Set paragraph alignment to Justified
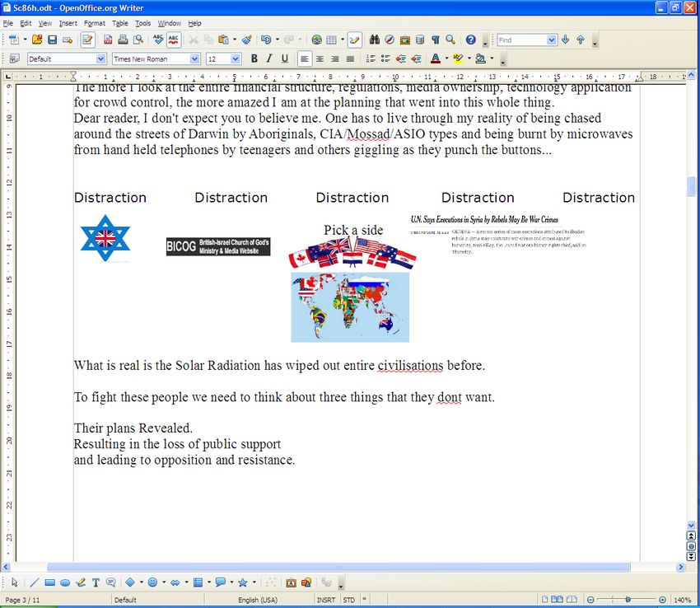The height and width of the screenshot is (608, 700). (351, 58)
